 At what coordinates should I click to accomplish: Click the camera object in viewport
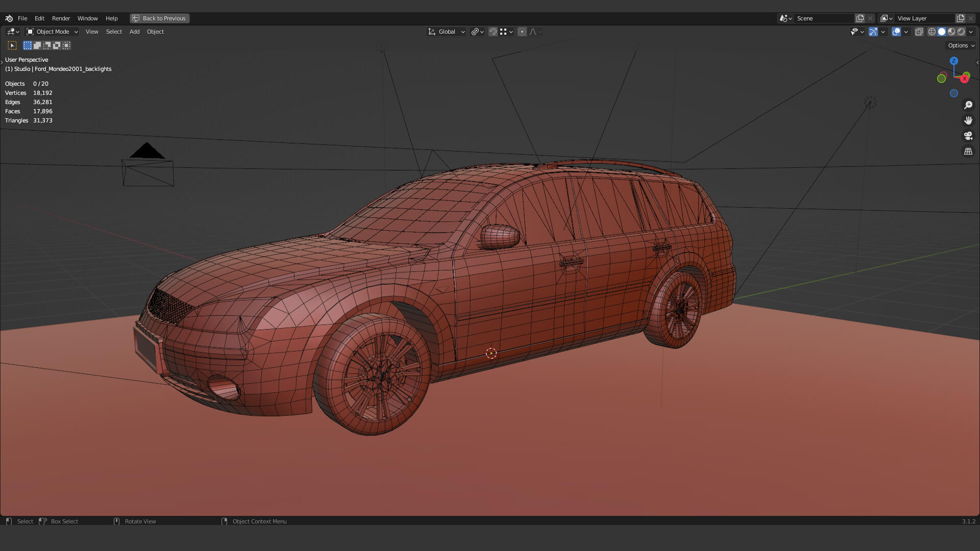tap(148, 165)
